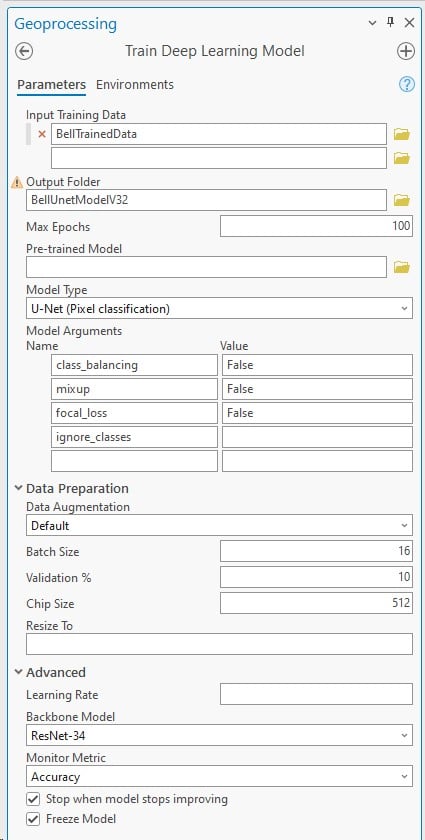Switch to the Environments tab

point(135,85)
